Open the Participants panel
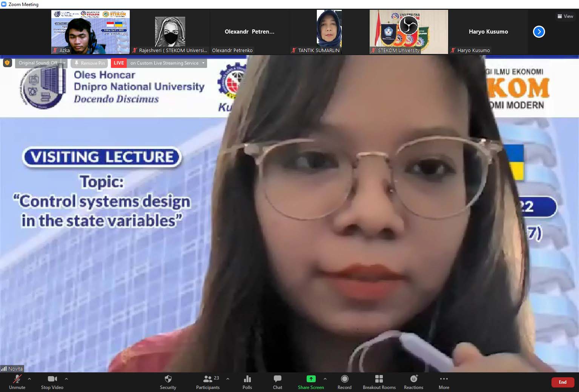 click(208, 382)
